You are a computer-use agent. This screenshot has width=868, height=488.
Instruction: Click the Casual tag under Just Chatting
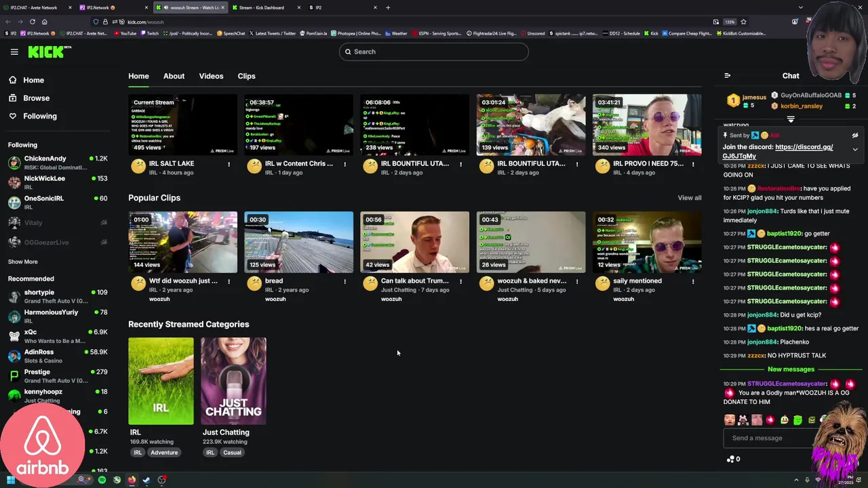point(232,453)
